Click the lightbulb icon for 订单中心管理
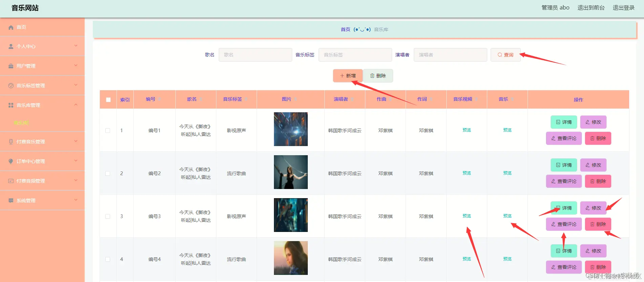The image size is (644, 282). [11, 161]
